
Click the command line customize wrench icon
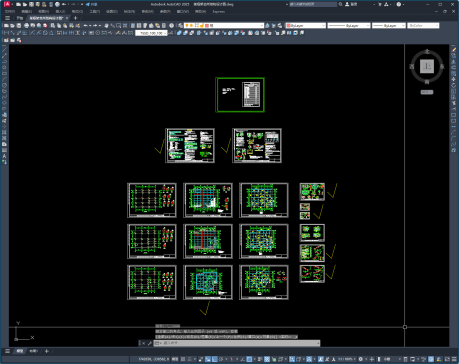click(150, 343)
